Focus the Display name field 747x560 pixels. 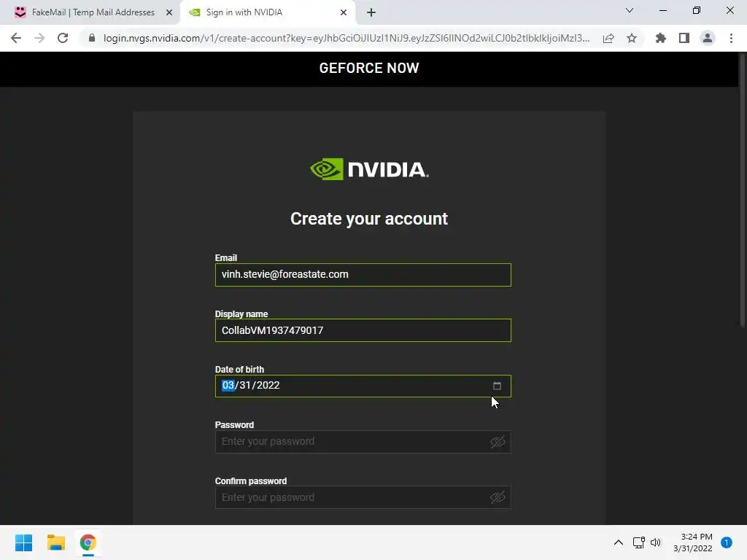tap(363, 330)
